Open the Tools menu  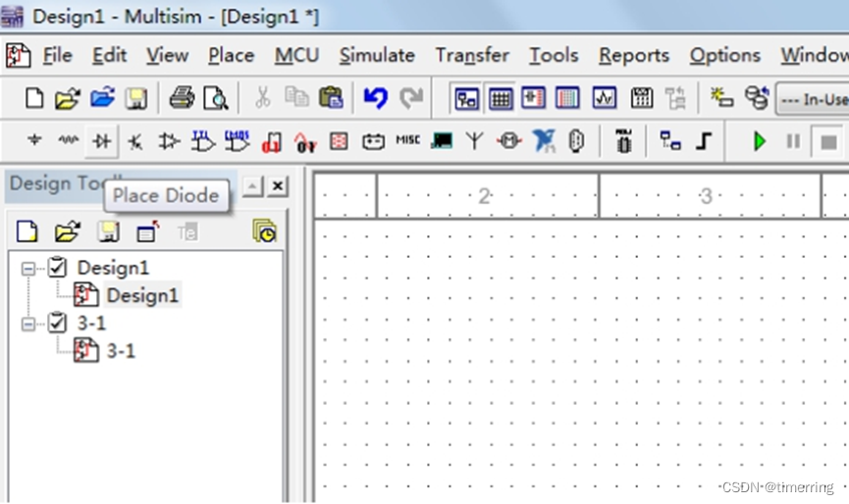click(x=554, y=55)
